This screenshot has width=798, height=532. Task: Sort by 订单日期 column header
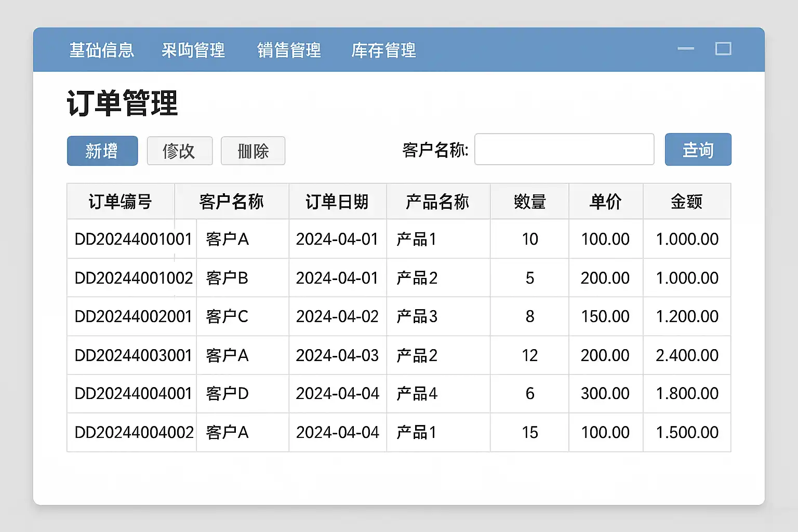click(x=337, y=202)
